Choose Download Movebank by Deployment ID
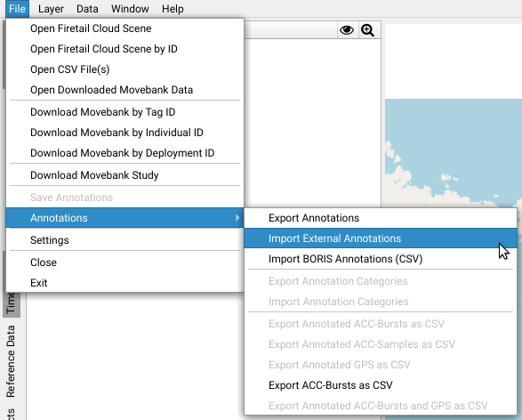Screen dimensions: 522x420 (124, 153)
